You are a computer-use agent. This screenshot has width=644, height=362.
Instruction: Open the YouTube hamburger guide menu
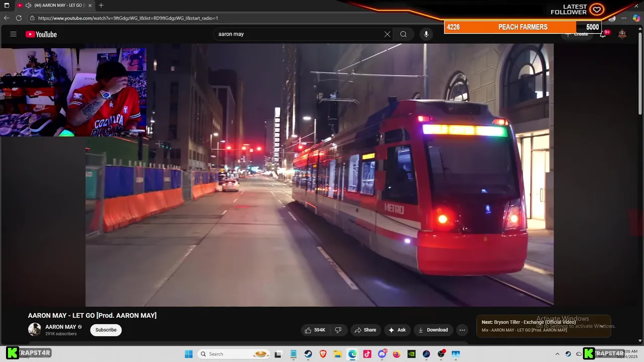tap(14, 34)
